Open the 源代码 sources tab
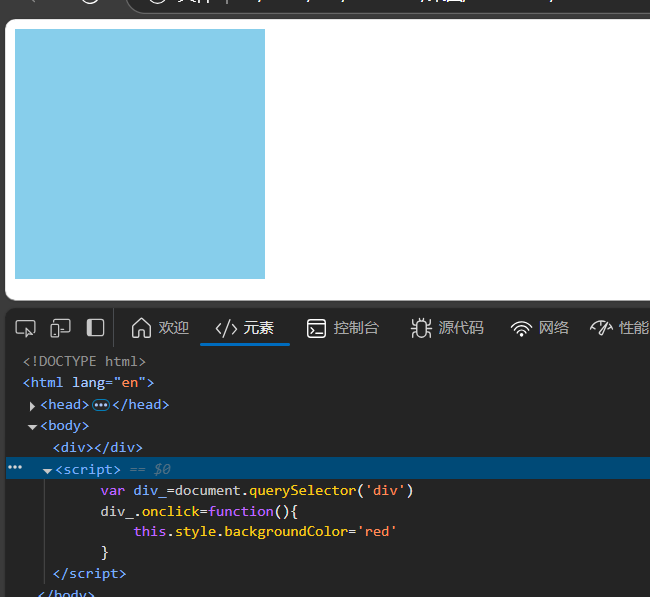The image size is (650, 597). (447, 328)
